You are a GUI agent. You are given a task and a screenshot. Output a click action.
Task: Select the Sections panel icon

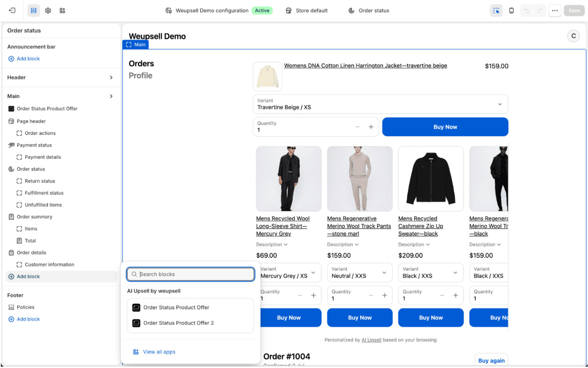point(34,11)
